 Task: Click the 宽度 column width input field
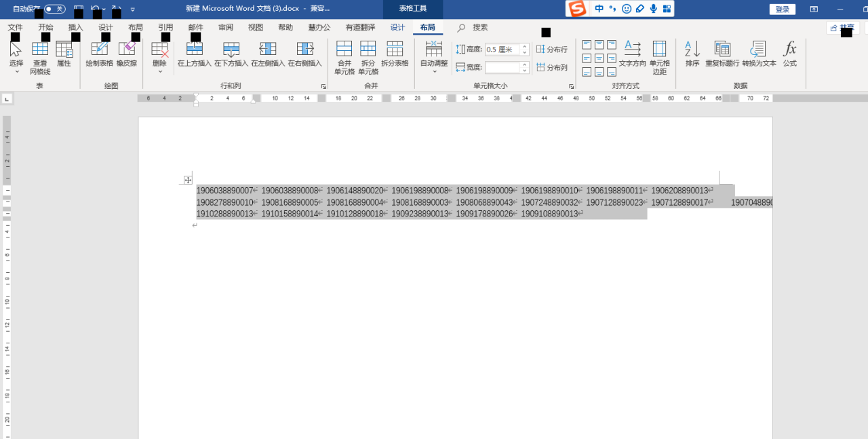point(502,67)
